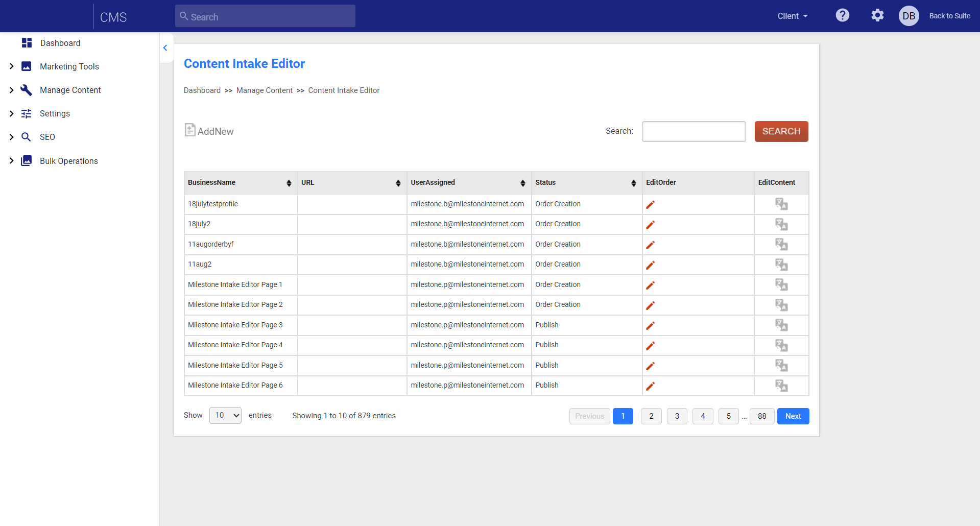This screenshot has height=526, width=980.
Task: Click Dashboard breadcrumb link
Action: tap(202, 90)
